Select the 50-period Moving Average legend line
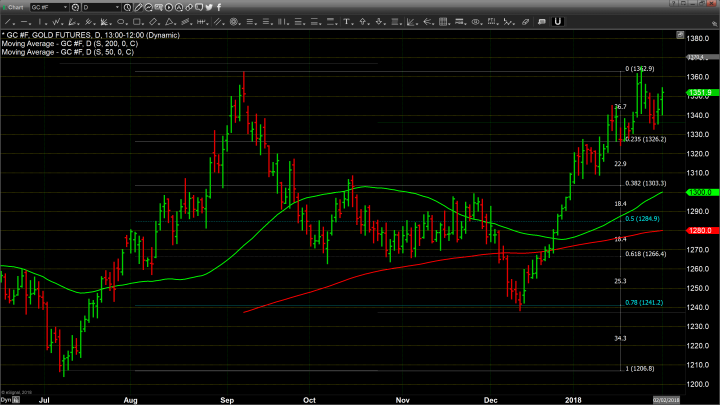 point(68,52)
